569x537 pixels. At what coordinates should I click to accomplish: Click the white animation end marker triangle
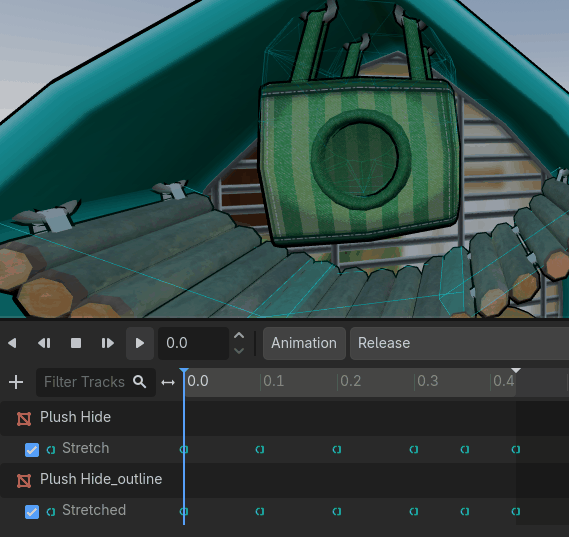tap(516, 370)
